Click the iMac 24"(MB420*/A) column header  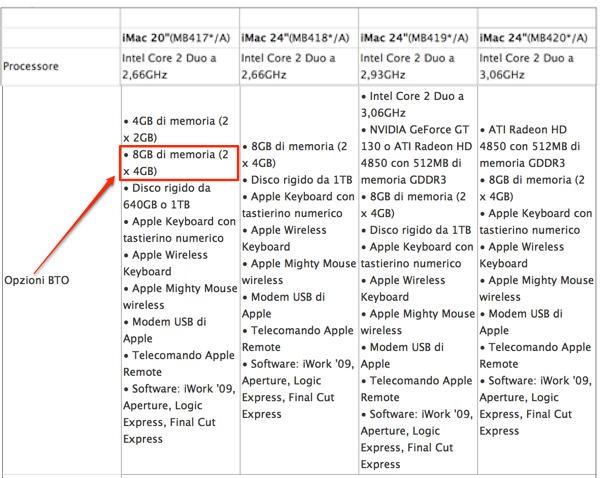(x=533, y=38)
